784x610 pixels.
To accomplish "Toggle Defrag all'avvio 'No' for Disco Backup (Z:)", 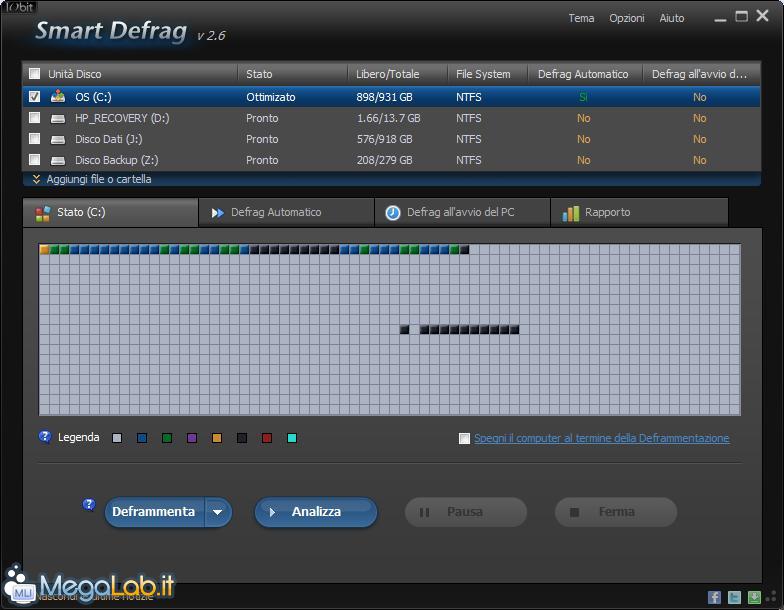I will click(700, 160).
